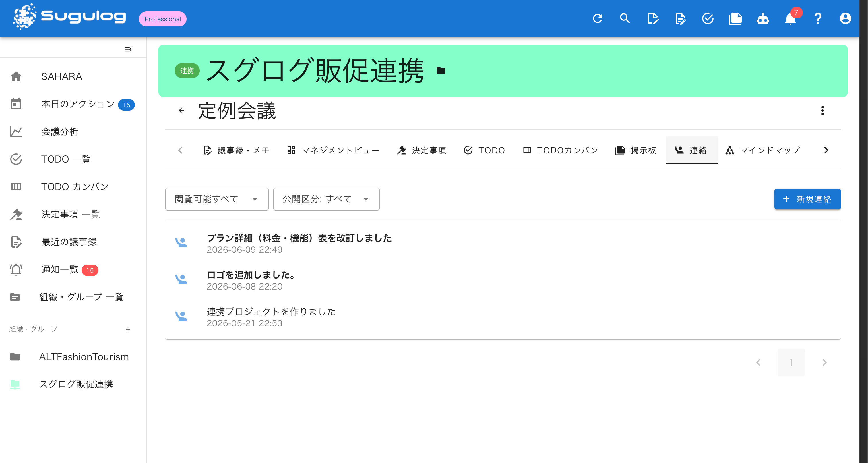Switch to マネジメントビュー tab

tap(333, 150)
